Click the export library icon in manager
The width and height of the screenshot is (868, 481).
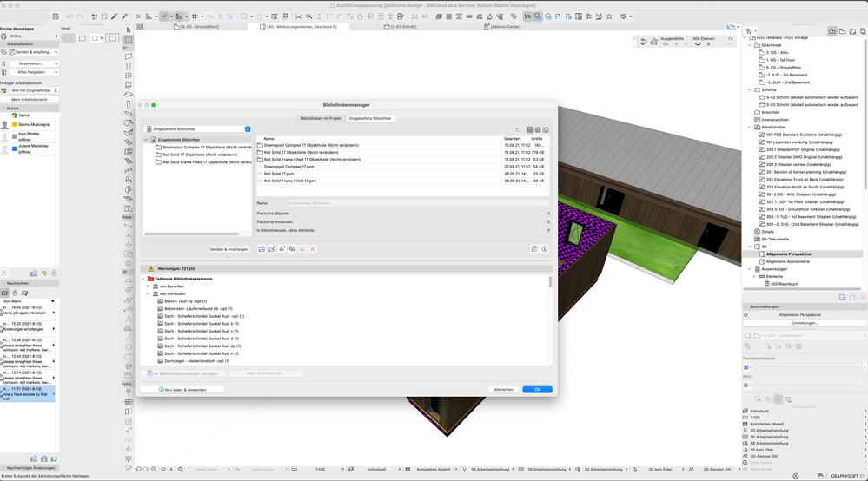coord(272,249)
